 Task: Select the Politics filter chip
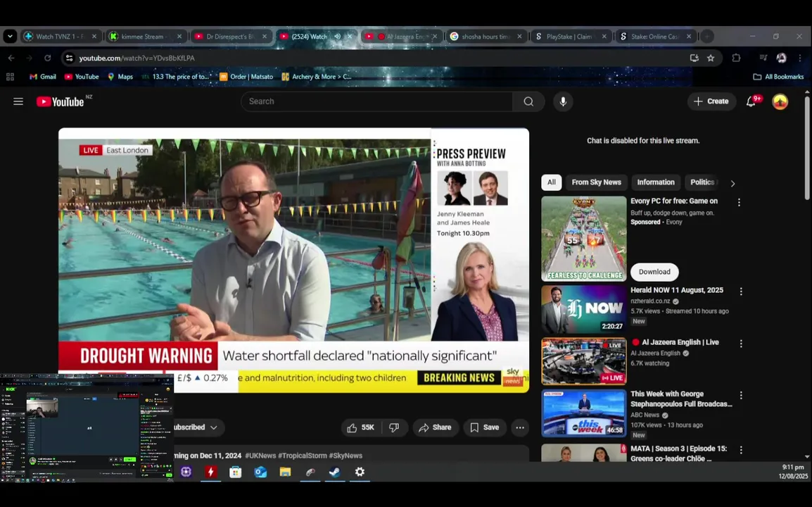(x=703, y=182)
